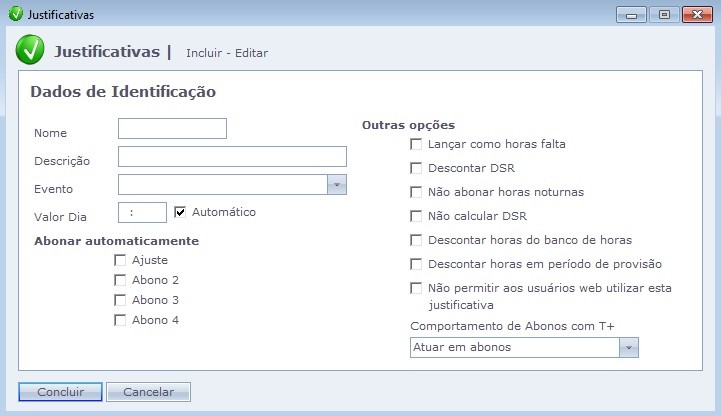Toggle the Descontar DSR checkbox
The width and height of the screenshot is (721, 416).
[x=416, y=168]
